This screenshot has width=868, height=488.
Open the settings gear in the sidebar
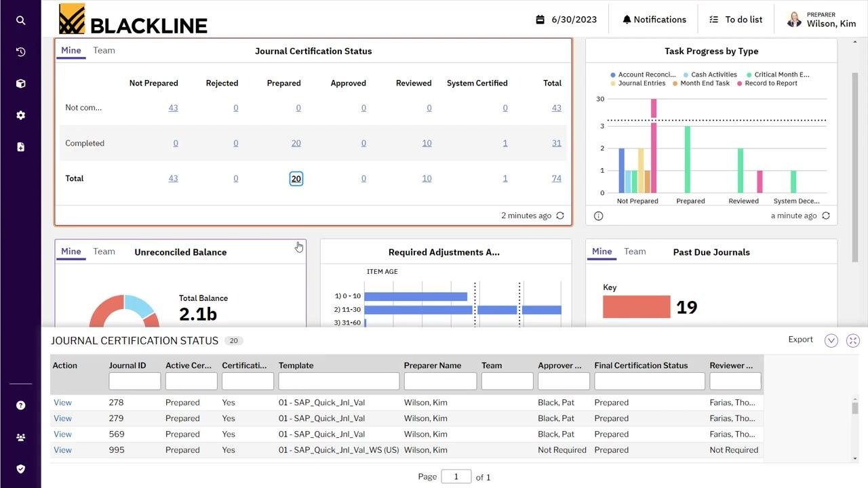(x=20, y=115)
